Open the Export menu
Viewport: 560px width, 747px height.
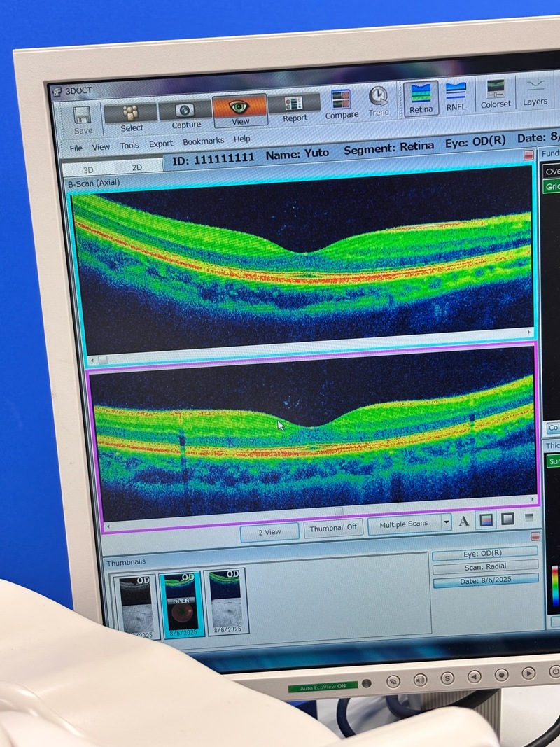161,144
